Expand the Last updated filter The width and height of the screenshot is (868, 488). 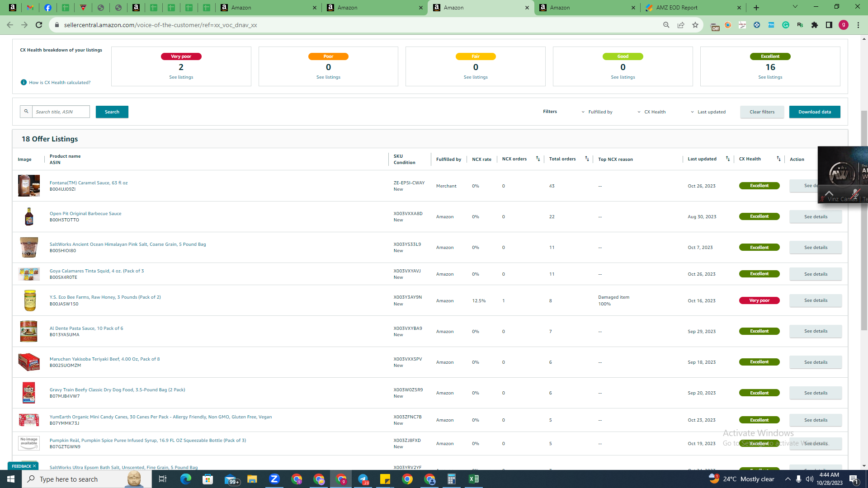tap(708, 112)
